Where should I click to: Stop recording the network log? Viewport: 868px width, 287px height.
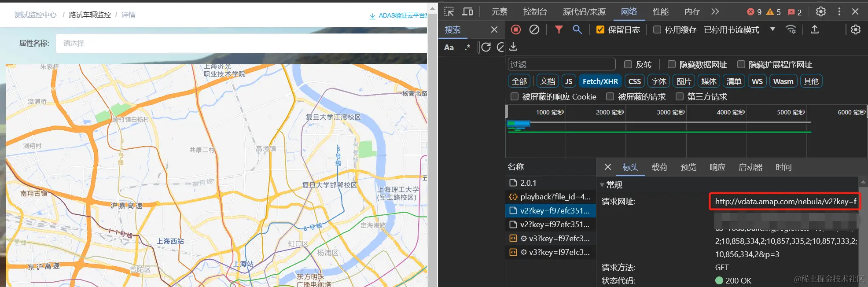click(516, 29)
